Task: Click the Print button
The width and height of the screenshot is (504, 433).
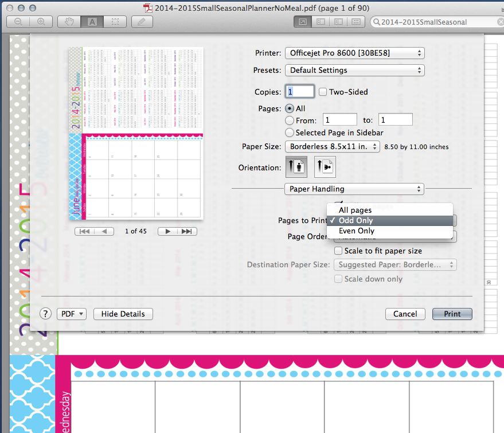Action: pos(452,314)
